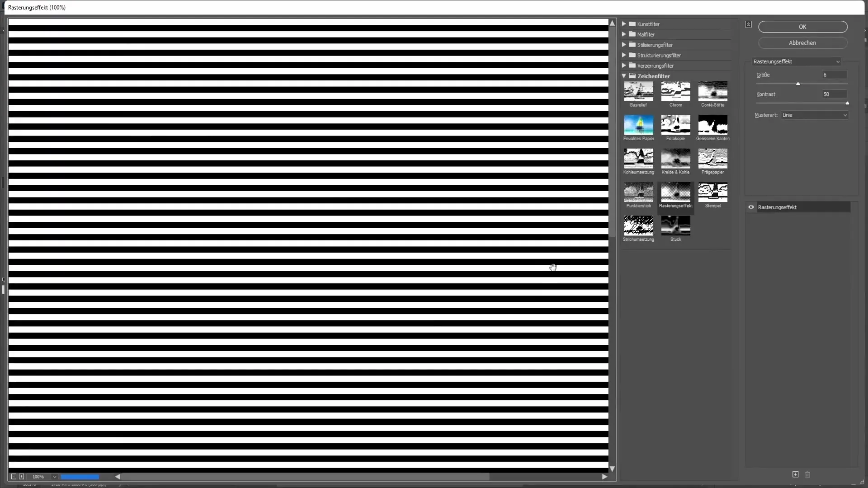Open the 100% zoom level dropdown
Screen dimensions: 868x488
tap(54, 477)
